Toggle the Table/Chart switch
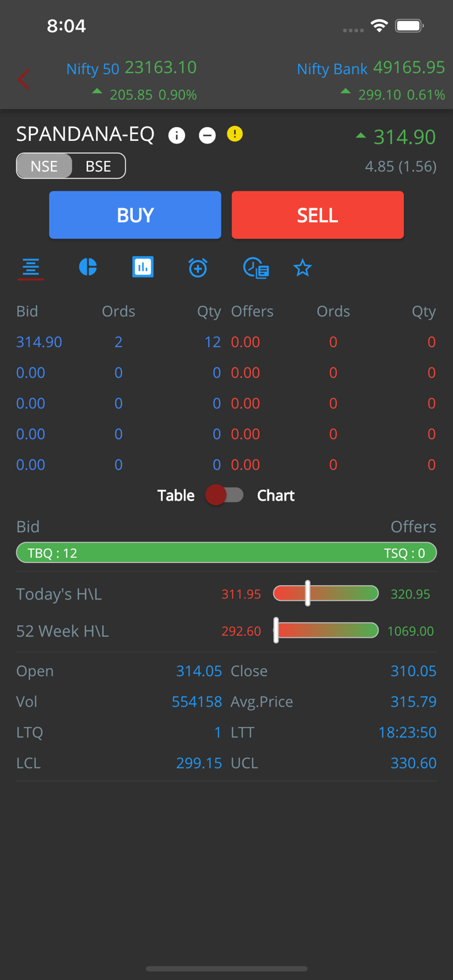This screenshot has height=980, width=453. [225, 496]
